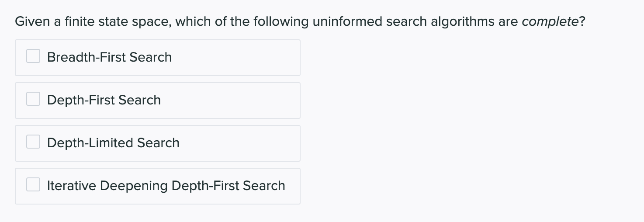Select the Iterative Deepening Depth-First Search checkbox

pyautogui.click(x=33, y=185)
